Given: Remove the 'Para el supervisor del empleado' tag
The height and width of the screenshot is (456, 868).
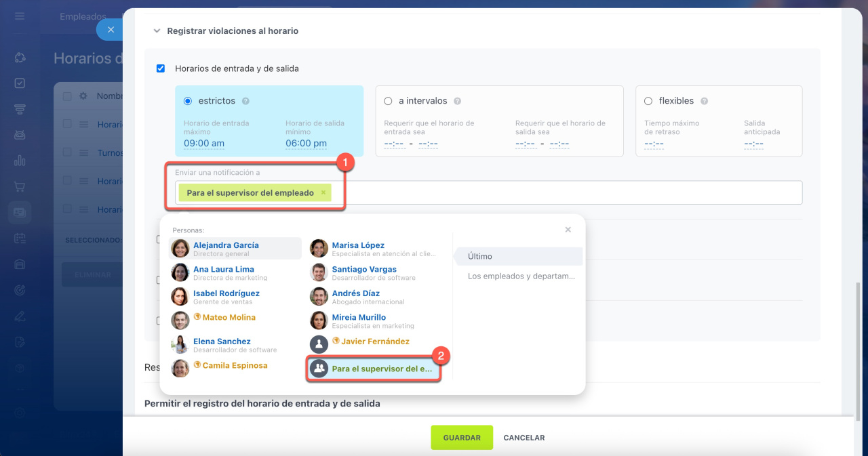Looking at the screenshot, I should point(323,192).
